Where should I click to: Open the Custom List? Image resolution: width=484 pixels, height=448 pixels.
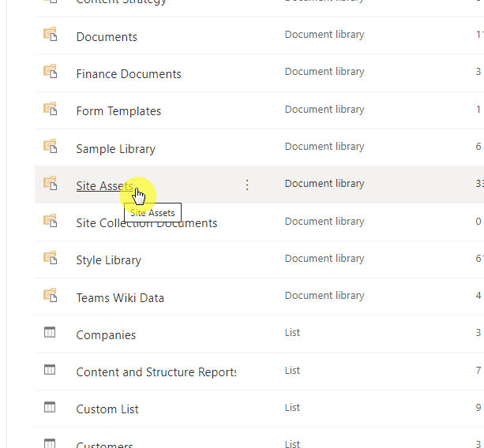tap(107, 409)
